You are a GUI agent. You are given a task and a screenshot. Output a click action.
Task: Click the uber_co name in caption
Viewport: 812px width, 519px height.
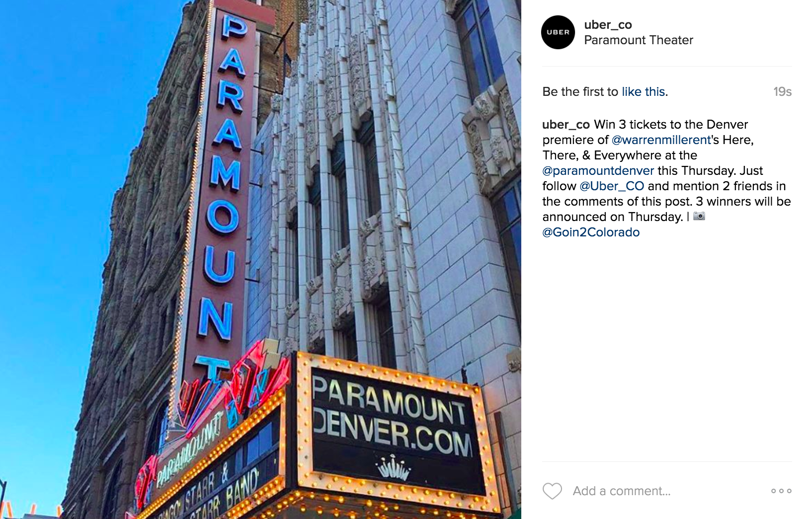point(566,125)
